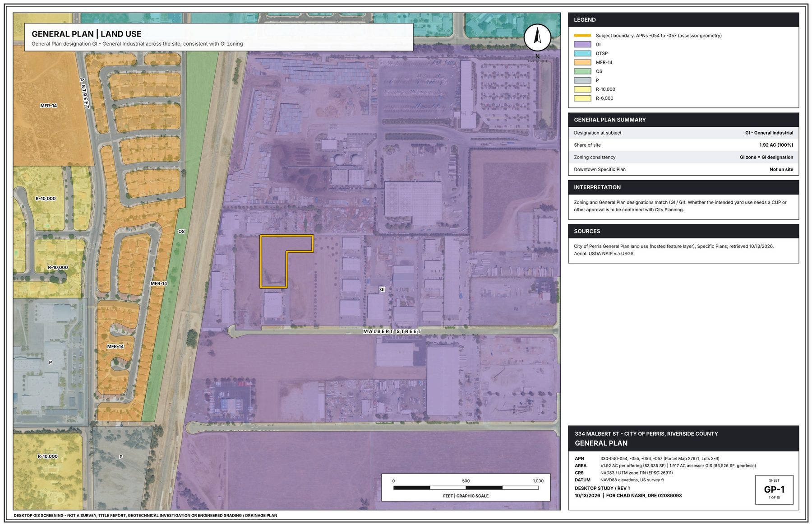
Task: Click the '7 OF 15' sheet count text
Action: [774, 498]
